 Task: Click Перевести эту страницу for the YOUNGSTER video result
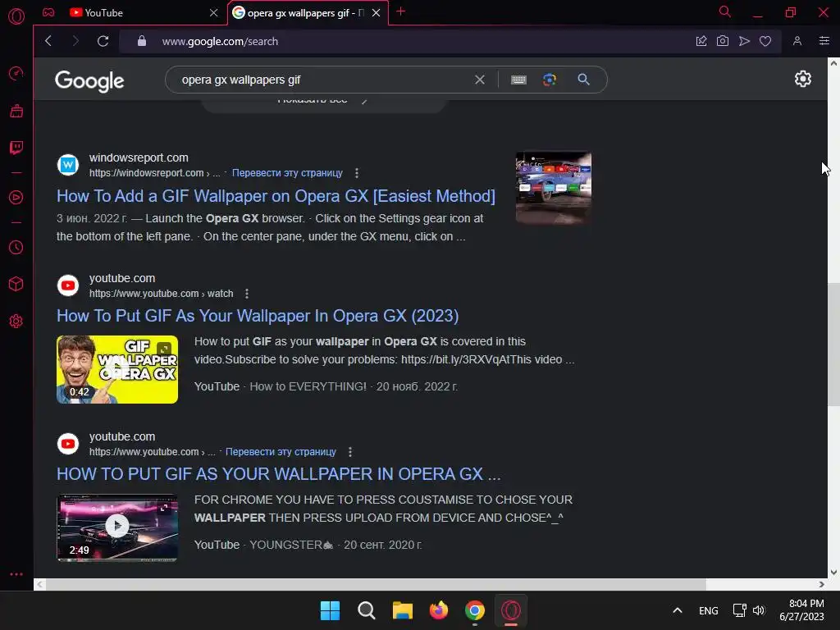[x=281, y=452]
